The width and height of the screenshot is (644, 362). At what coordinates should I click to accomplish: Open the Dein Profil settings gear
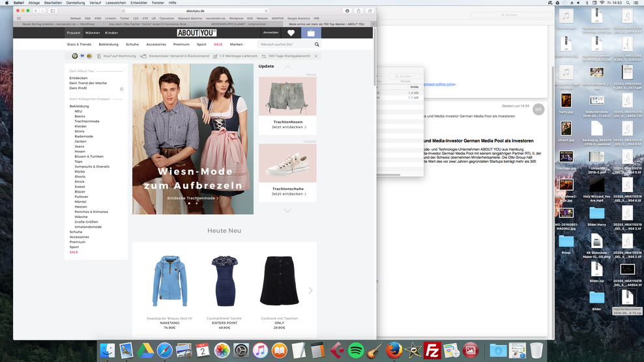[x=122, y=89]
